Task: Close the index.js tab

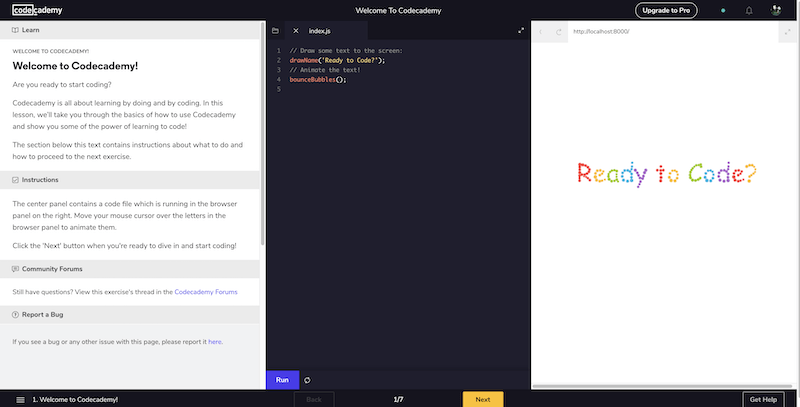Action: point(295,31)
